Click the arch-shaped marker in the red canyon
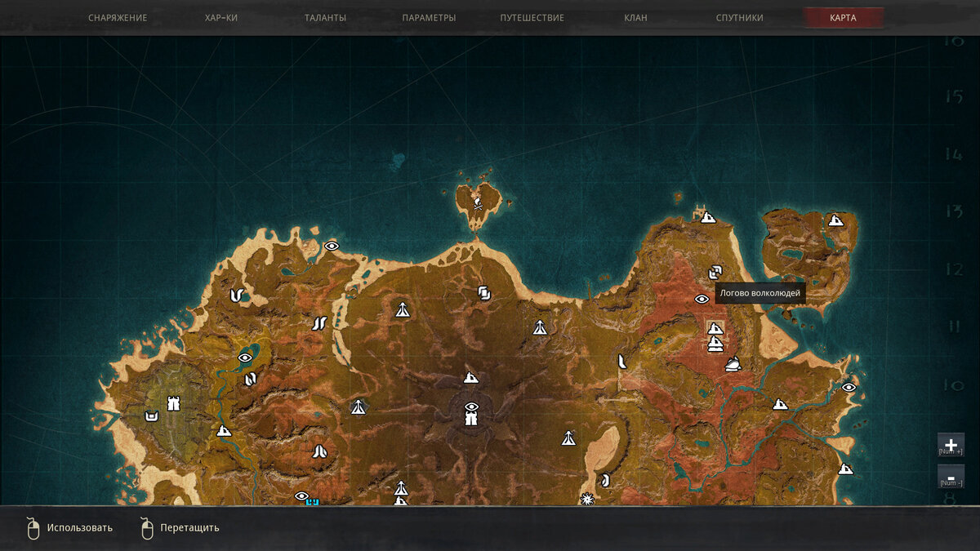Screen dimensions: 980x551 [x=319, y=450]
